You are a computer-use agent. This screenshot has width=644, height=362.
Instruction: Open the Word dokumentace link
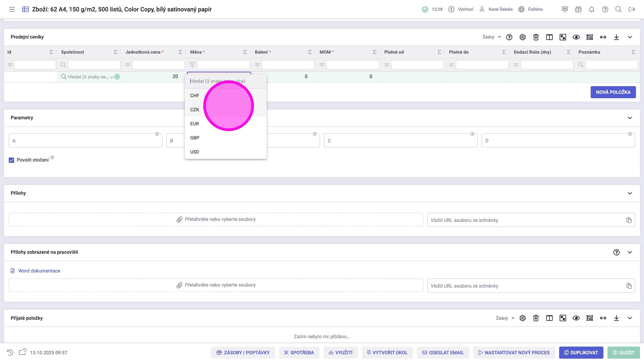[x=39, y=271]
